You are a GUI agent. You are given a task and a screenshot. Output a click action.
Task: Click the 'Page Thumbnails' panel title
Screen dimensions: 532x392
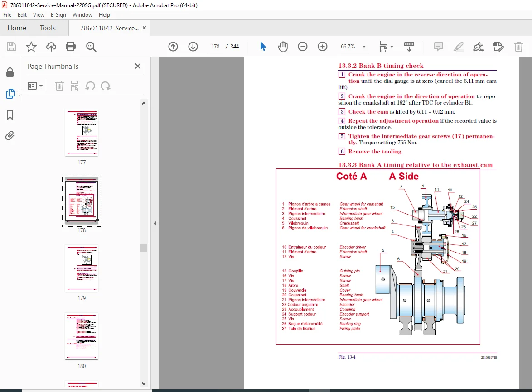click(53, 67)
